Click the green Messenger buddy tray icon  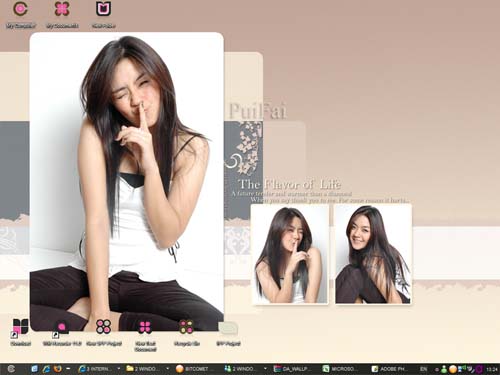(x=444, y=369)
